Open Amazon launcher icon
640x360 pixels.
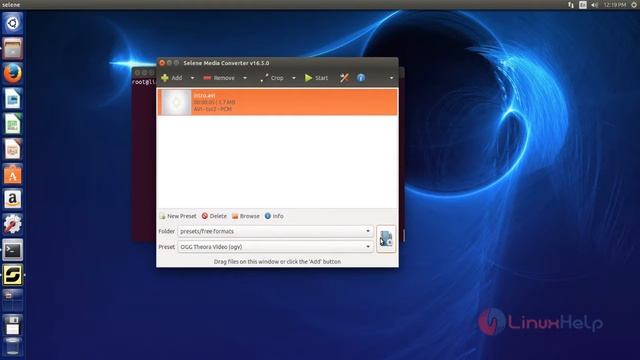point(13,199)
